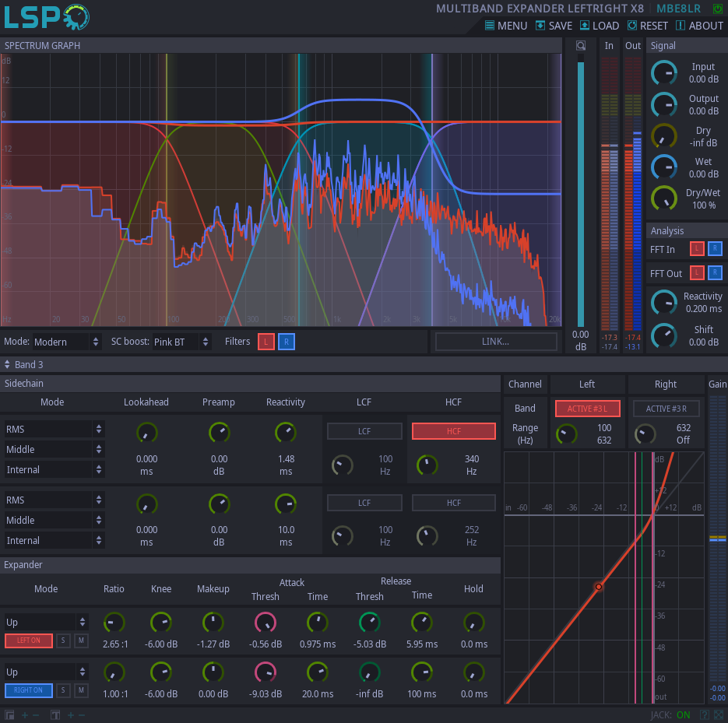Click the green power bypass icon
The width and height of the screenshot is (728, 723).
click(717, 9)
